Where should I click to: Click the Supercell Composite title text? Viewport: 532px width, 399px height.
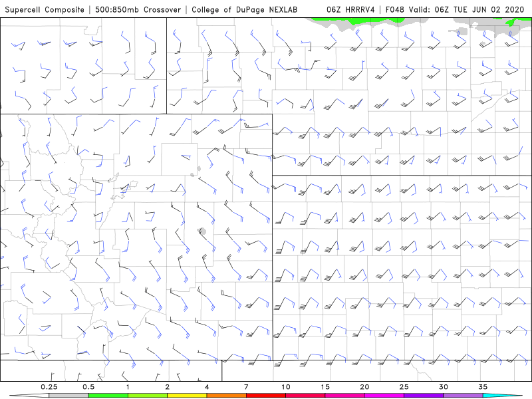click(45, 9)
